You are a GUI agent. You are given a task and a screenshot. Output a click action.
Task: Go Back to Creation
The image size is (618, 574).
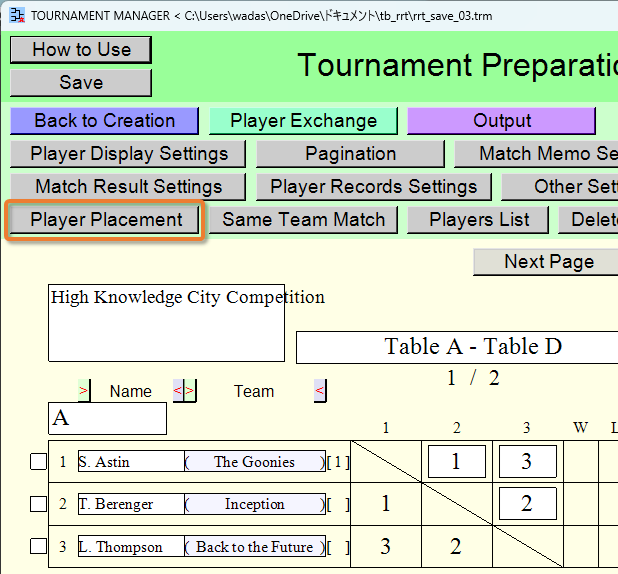coord(104,121)
